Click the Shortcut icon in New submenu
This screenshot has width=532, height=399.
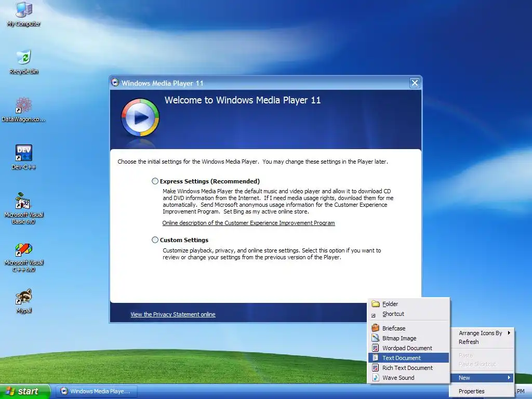(x=374, y=315)
